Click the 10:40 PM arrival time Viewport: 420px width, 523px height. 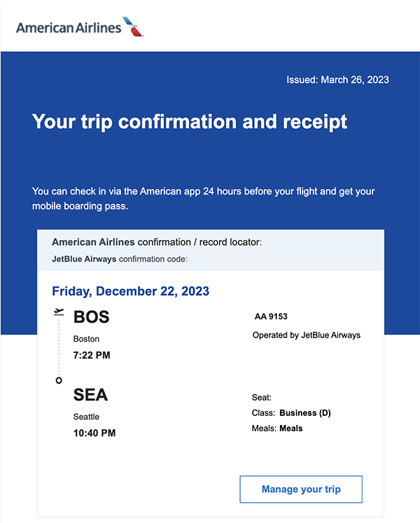(x=94, y=433)
